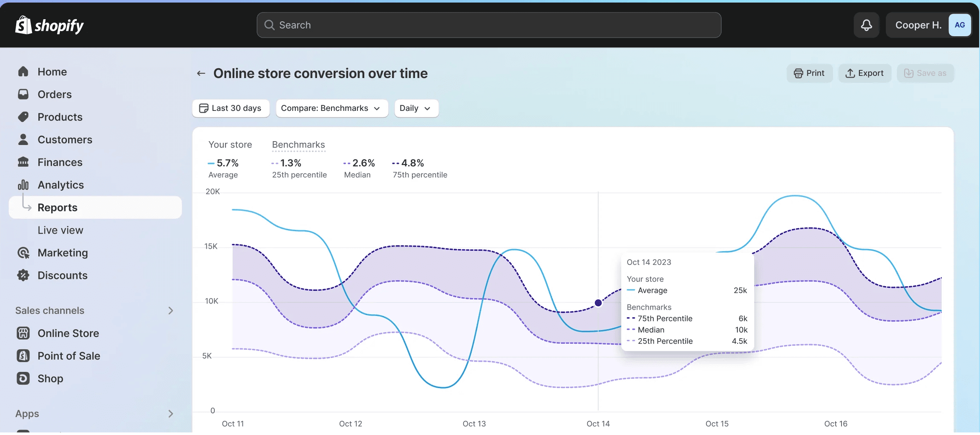Click the search field
980x435 pixels.
point(489,25)
